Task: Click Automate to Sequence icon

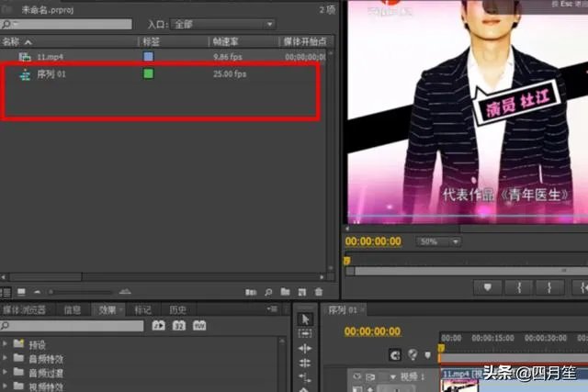Action: pyautogui.click(x=251, y=292)
